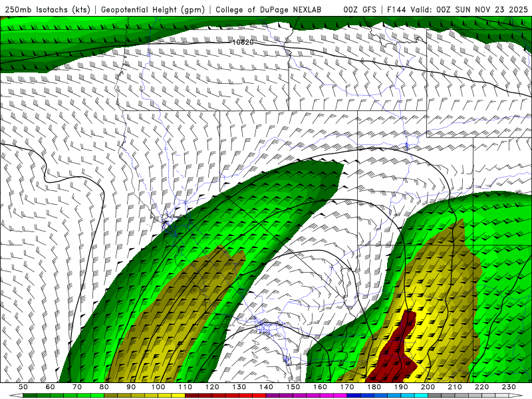Viewport: 532px width, 399px height.
Task: Click the '10620' height contour label
Action: tap(243, 43)
